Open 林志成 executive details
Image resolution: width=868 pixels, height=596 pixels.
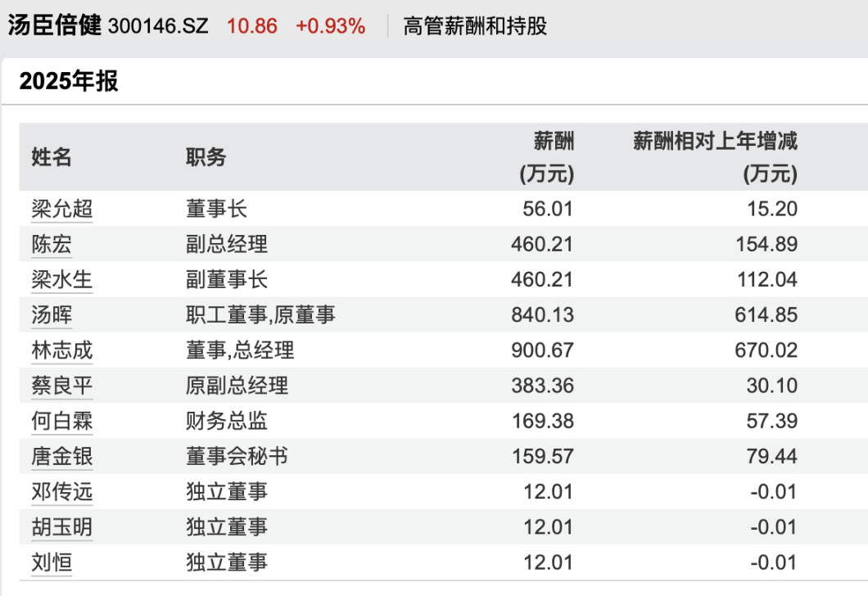coord(62,350)
